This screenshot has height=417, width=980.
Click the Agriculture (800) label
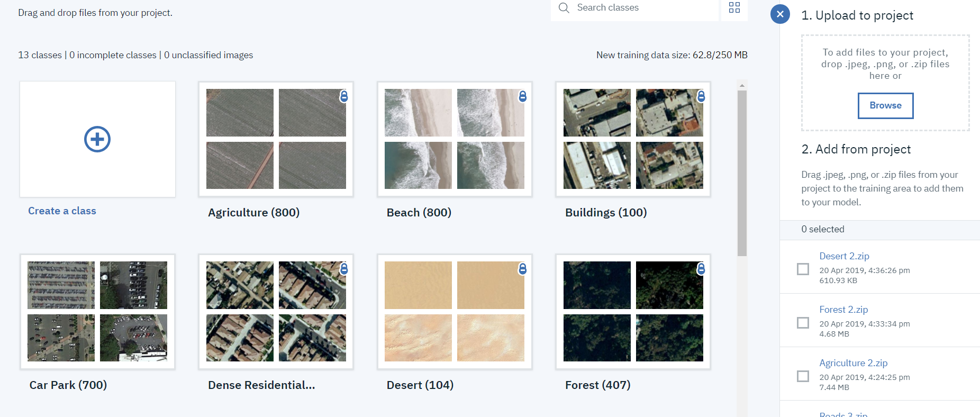point(253,213)
